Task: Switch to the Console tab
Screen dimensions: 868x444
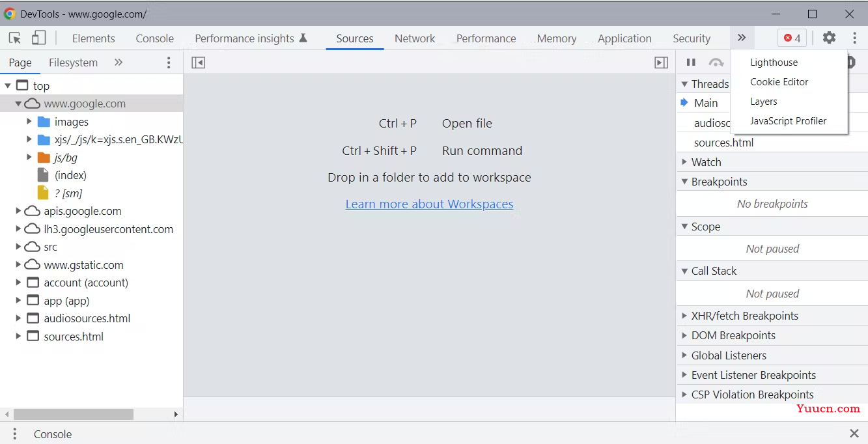Action: [x=155, y=38]
